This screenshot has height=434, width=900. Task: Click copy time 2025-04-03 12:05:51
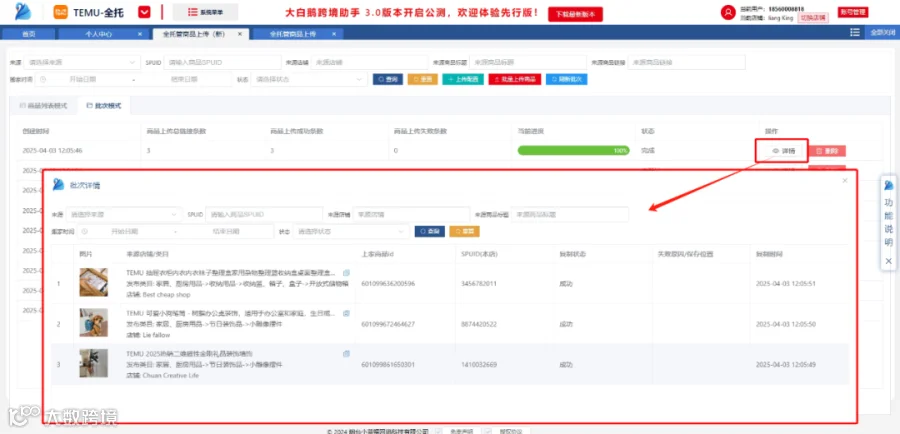pyautogui.click(x=786, y=284)
